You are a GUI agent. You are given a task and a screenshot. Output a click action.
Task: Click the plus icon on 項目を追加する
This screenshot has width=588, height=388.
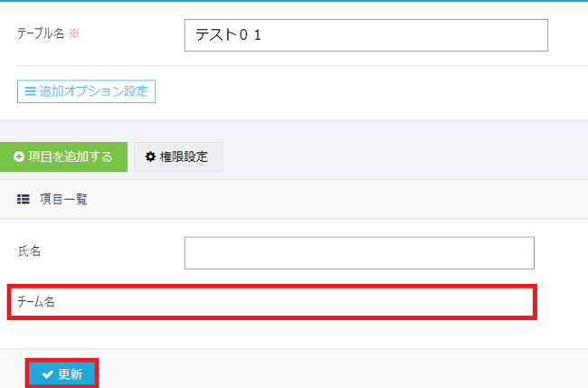[18, 156]
